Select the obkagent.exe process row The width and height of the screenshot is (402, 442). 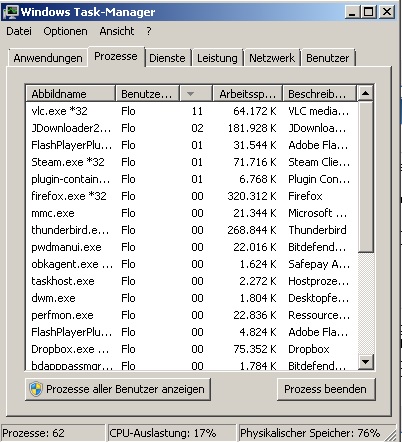[191, 264]
